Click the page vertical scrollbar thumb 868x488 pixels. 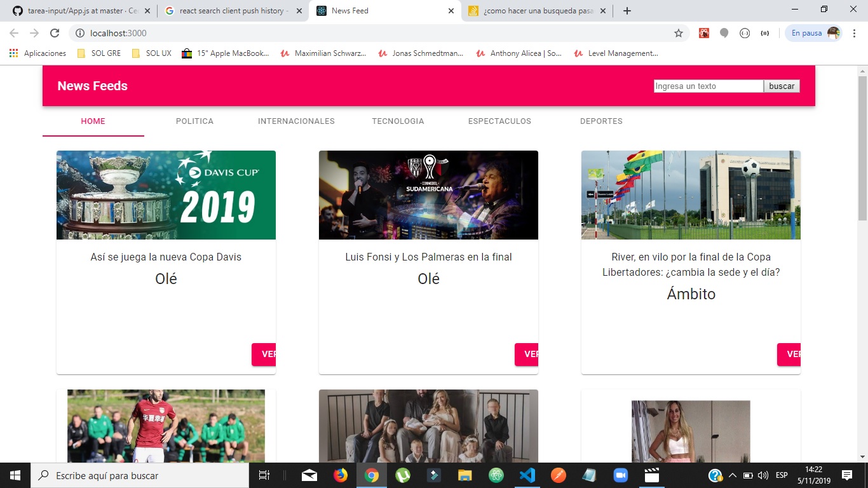(862, 147)
